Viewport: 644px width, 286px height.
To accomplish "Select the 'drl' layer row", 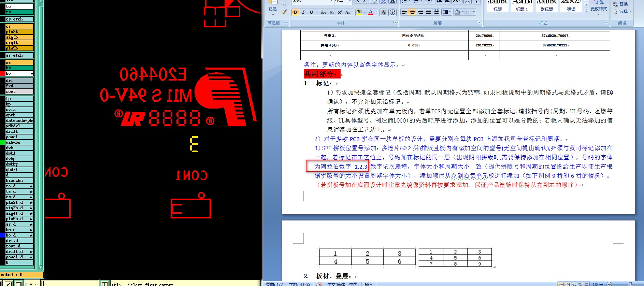I will point(19,81).
